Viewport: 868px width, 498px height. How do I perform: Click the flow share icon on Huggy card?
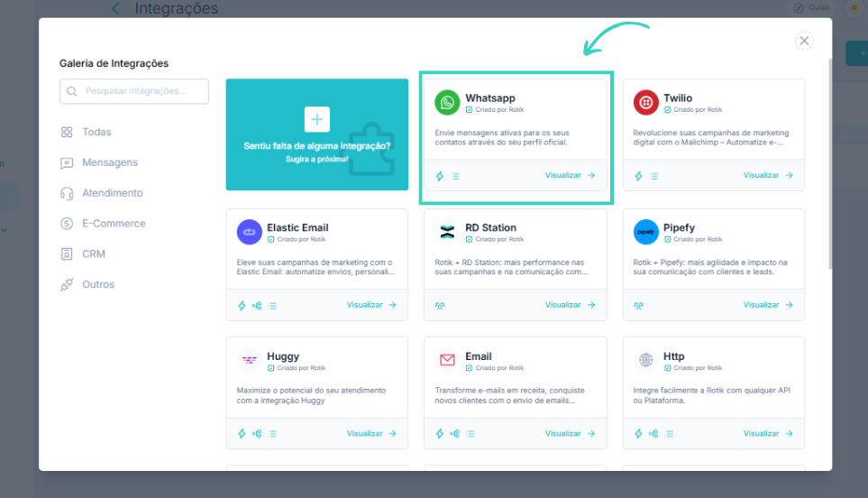pyautogui.click(x=257, y=434)
